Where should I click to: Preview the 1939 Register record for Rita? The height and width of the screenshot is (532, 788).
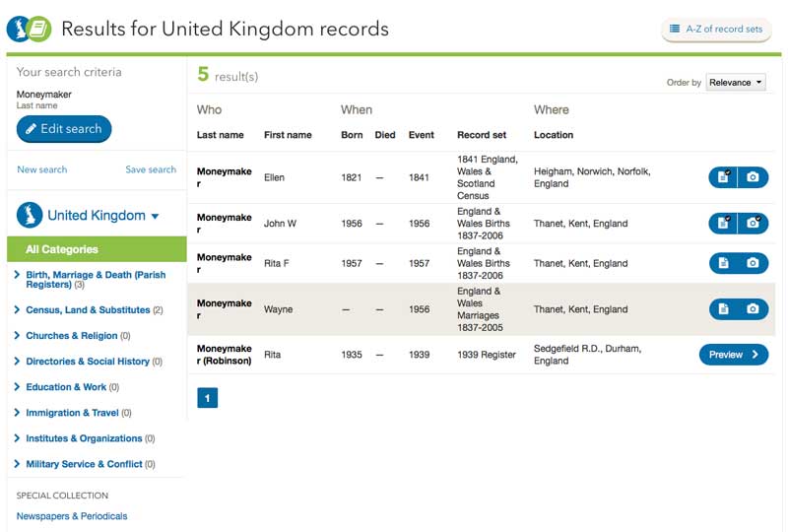pos(734,355)
